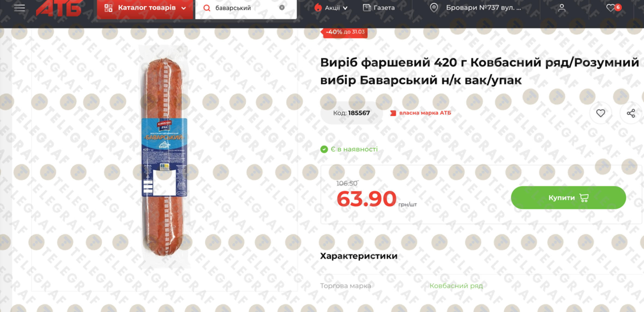This screenshot has height=312, width=644.
Task: Click the store location pin icon
Action: pyautogui.click(x=434, y=8)
